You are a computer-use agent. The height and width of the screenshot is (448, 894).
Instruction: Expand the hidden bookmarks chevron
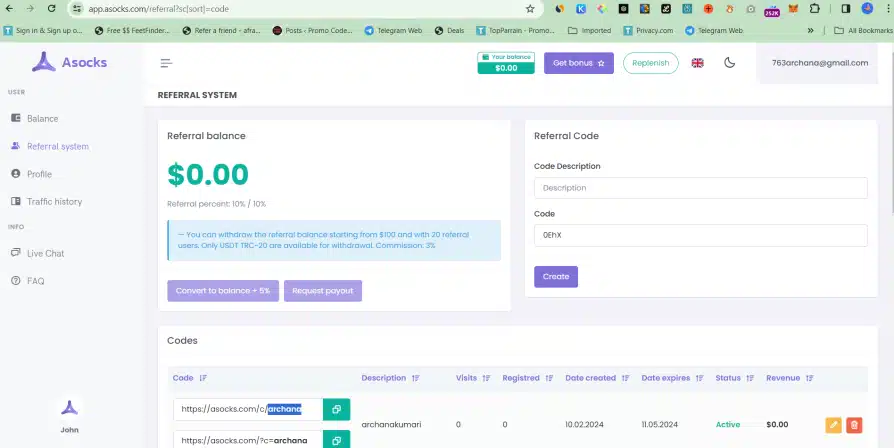tap(810, 31)
